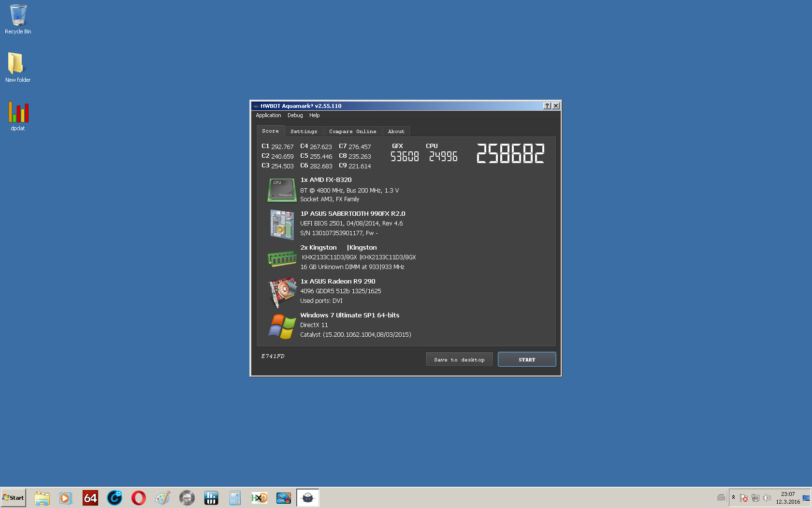Show hidden tray icons with the chevron
Screen dimensions: 812x508
[733, 497]
